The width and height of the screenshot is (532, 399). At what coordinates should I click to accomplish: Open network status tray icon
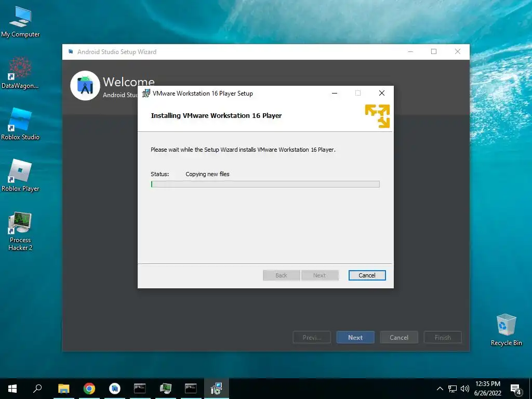pyautogui.click(x=453, y=389)
